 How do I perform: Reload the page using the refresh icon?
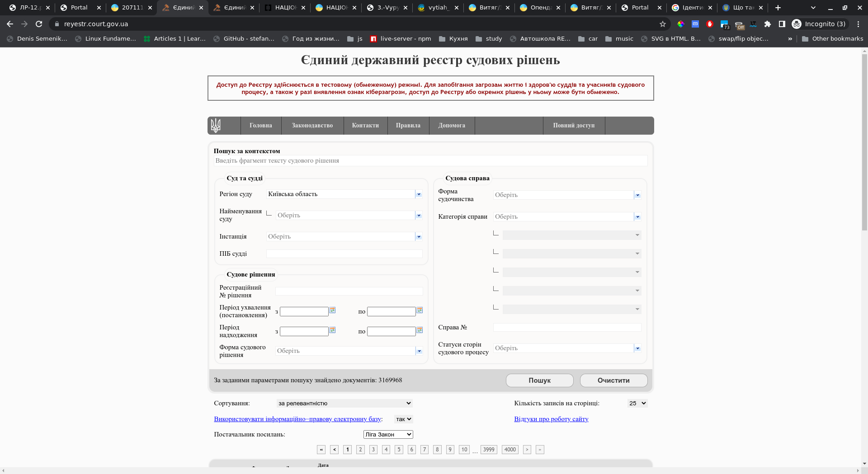(39, 24)
